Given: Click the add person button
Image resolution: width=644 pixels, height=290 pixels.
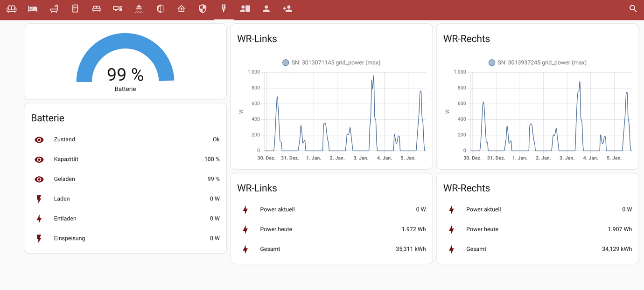Looking at the screenshot, I should [287, 8].
